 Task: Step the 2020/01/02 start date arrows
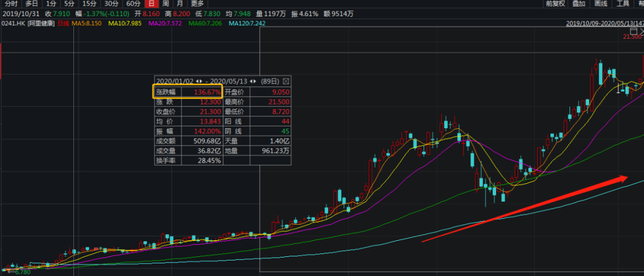199,81
